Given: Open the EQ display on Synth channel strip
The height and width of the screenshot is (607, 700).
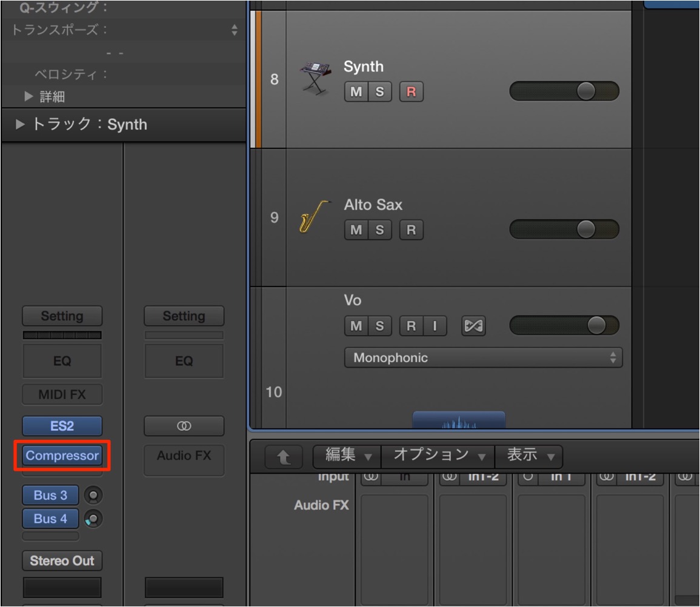Looking at the screenshot, I should (x=62, y=360).
